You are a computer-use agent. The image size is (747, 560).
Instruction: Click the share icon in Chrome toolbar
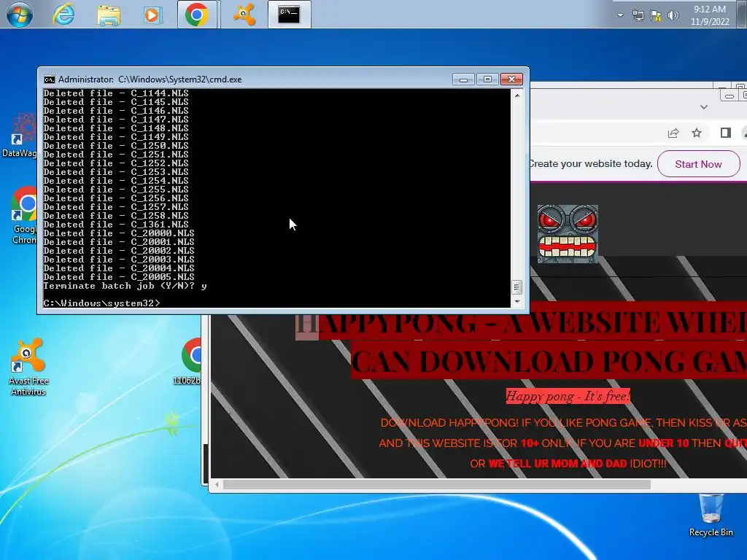673,133
